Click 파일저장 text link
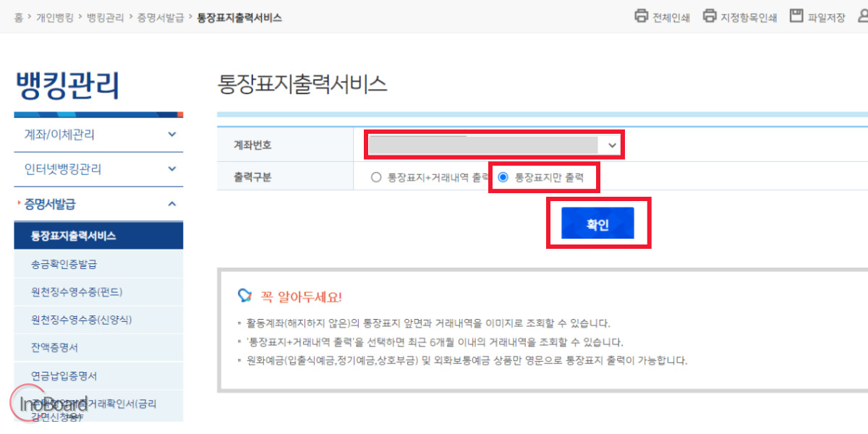This screenshot has width=868, height=434. coord(826,17)
